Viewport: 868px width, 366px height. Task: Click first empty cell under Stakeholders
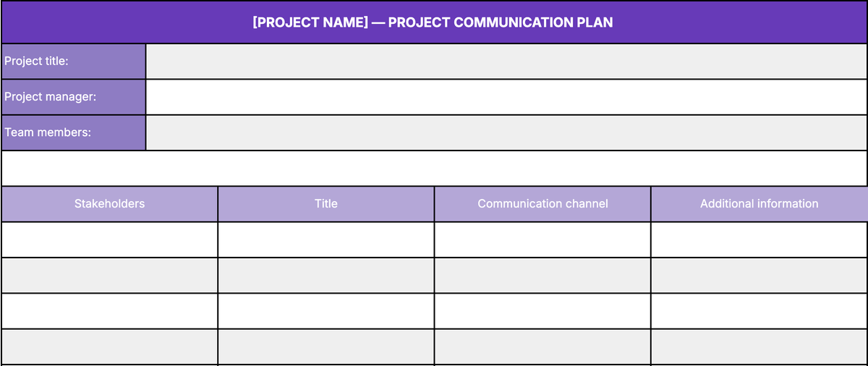pos(109,239)
